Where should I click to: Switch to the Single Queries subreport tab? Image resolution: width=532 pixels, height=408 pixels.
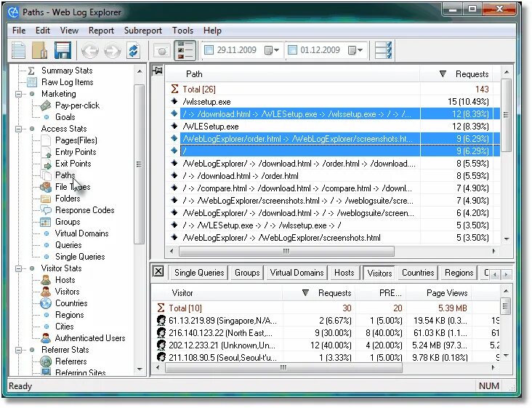tap(199, 273)
